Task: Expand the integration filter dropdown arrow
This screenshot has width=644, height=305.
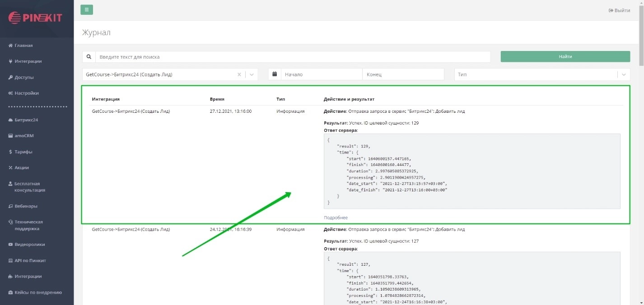Action: tap(252, 75)
